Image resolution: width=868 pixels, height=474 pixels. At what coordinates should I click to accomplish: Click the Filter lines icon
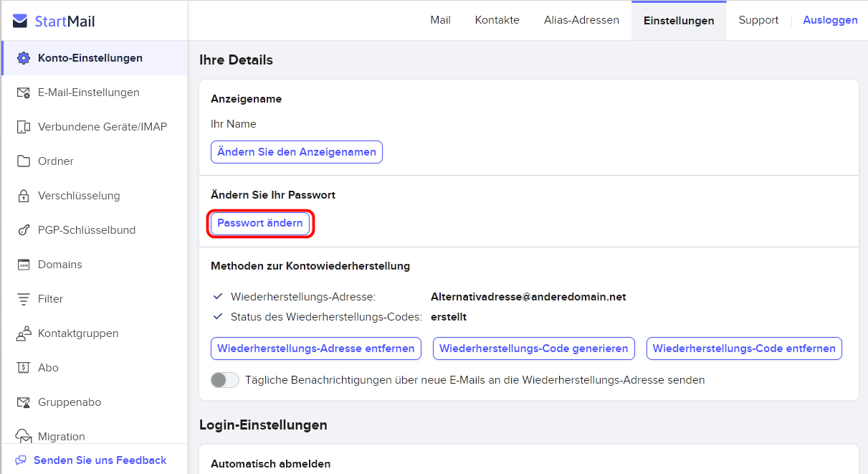click(x=24, y=299)
